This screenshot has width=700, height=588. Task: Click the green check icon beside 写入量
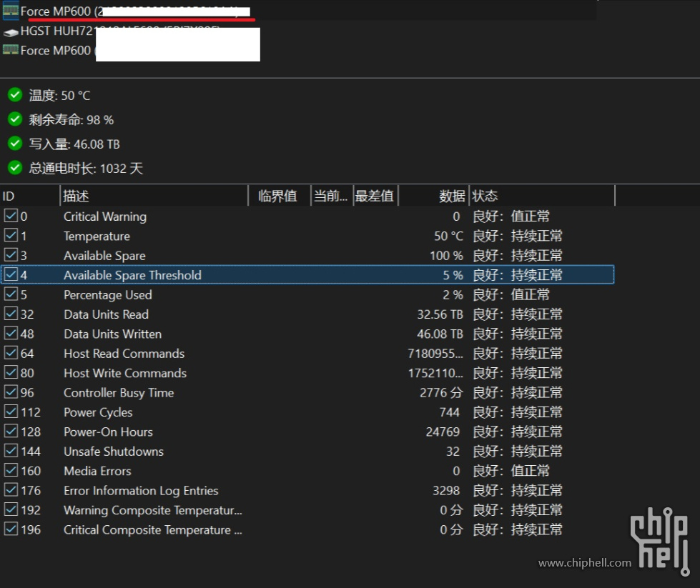pos(15,144)
